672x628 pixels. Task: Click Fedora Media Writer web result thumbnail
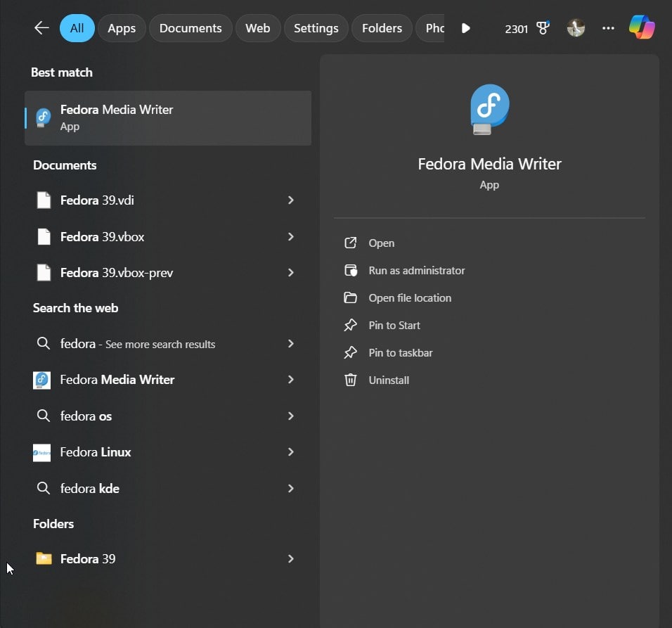click(41, 380)
